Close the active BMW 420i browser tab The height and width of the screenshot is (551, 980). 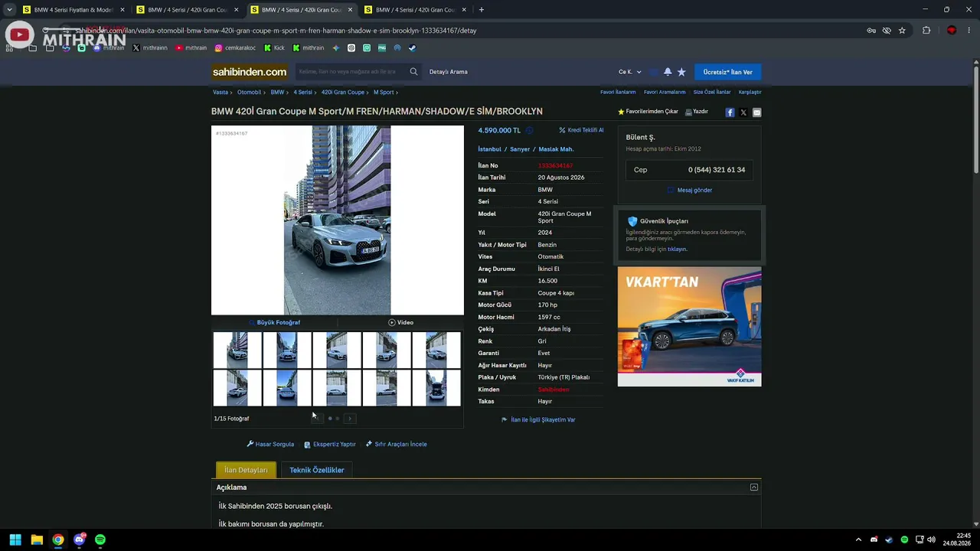click(351, 10)
